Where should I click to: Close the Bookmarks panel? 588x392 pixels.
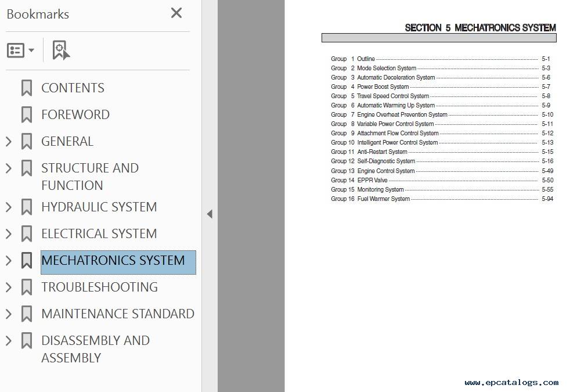coord(176,13)
